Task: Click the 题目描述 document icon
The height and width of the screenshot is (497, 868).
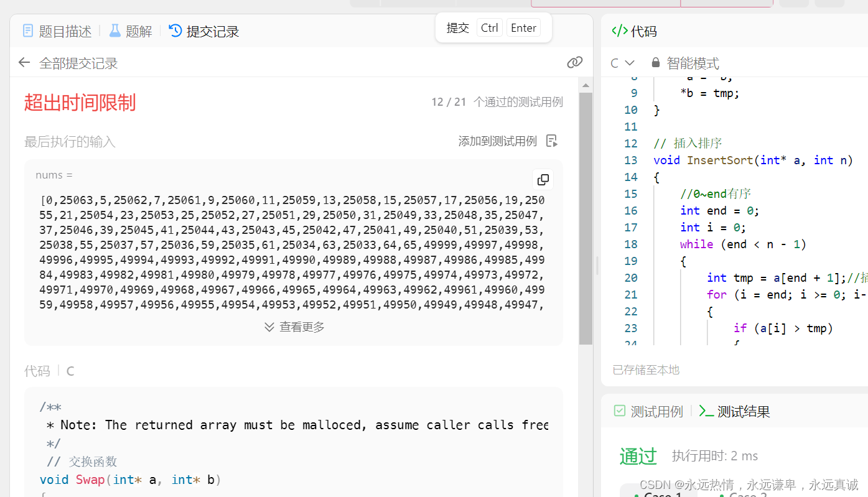Action: pos(28,30)
